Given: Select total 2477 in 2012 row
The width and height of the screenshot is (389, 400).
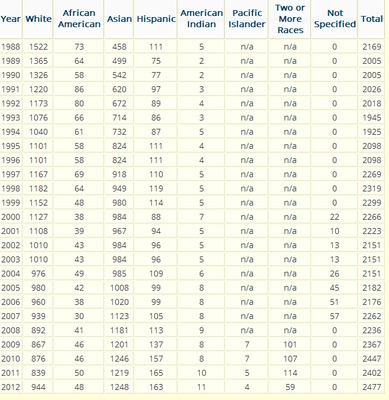Looking at the screenshot, I should tap(372, 387).
